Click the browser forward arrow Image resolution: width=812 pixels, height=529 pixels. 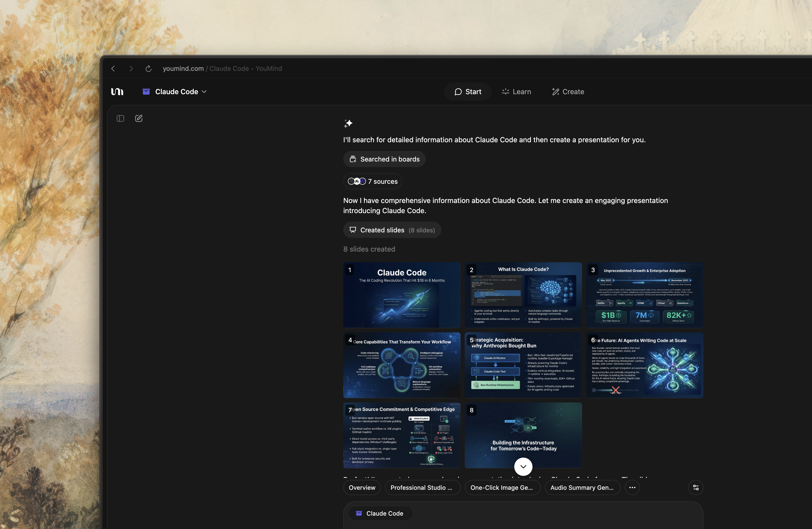[131, 69]
